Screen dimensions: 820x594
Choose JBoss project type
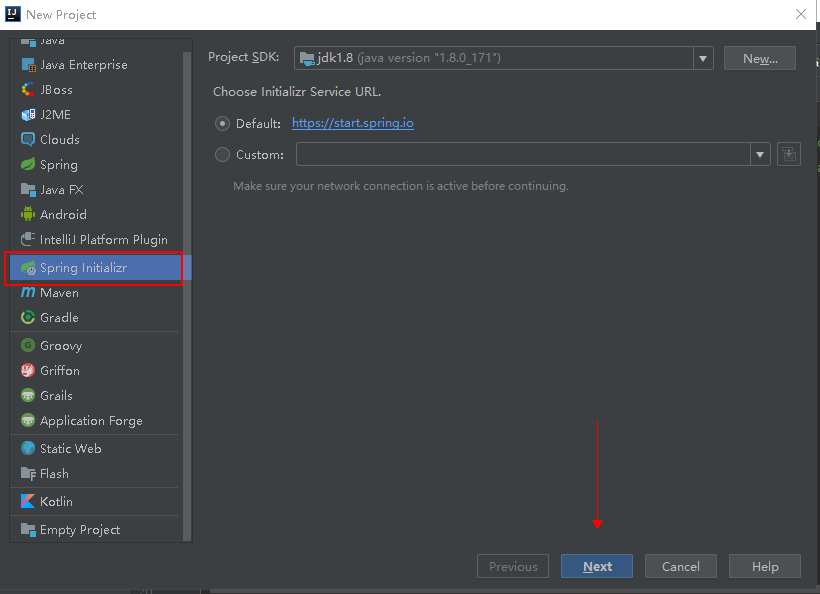click(96, 90)
